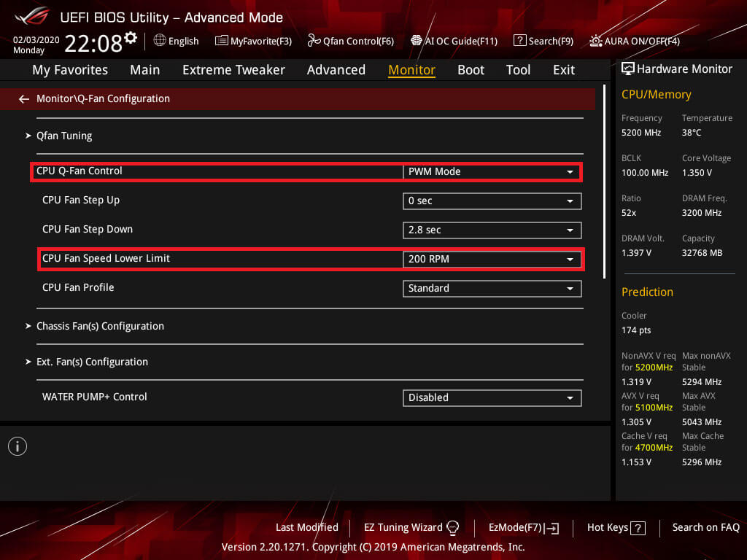Switch to Advanced tab

[x=336, y=70]
